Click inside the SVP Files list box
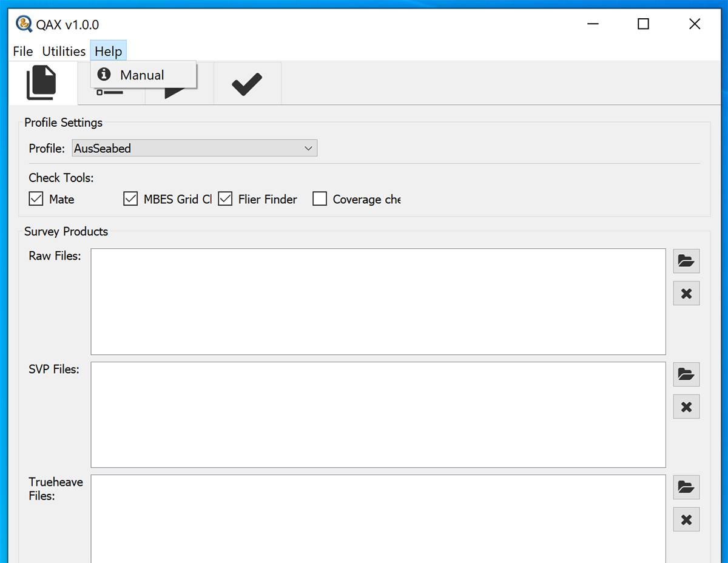The width and height of the screenshot is (728, 563). pos(378,415)
